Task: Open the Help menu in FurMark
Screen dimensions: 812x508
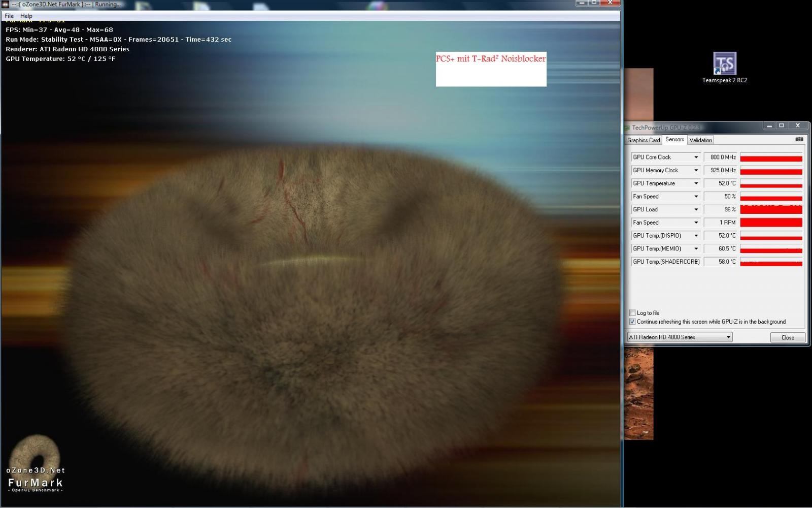Action: click(26, 16)
